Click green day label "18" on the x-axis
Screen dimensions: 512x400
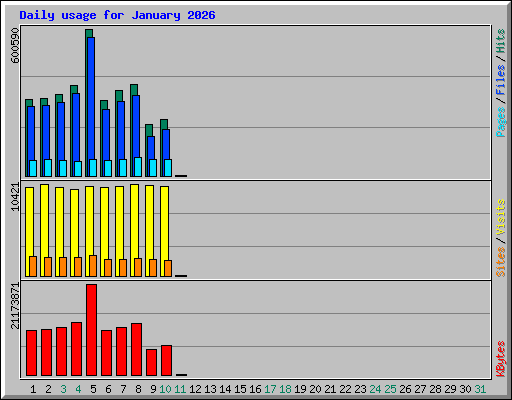tap(285, 389)
